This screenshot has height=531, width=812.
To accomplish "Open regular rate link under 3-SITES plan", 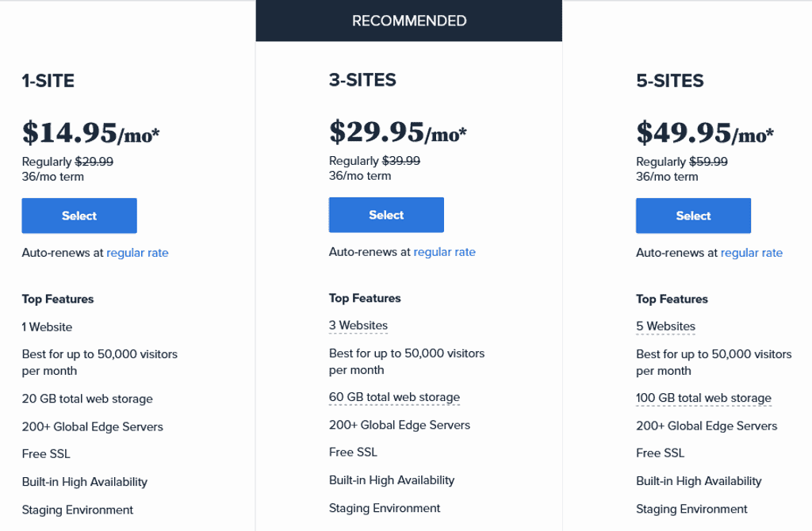I will pyautogui.click(x=444, y=251).
